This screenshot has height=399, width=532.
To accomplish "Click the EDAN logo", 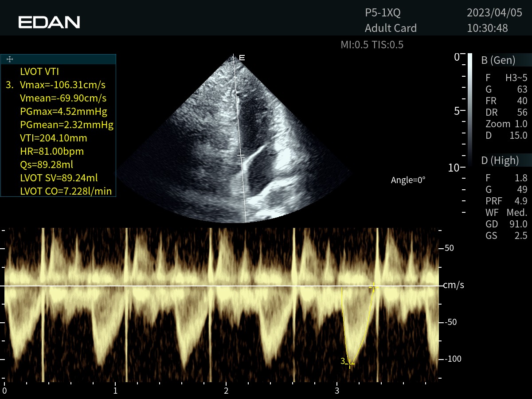I will (49, 22).
